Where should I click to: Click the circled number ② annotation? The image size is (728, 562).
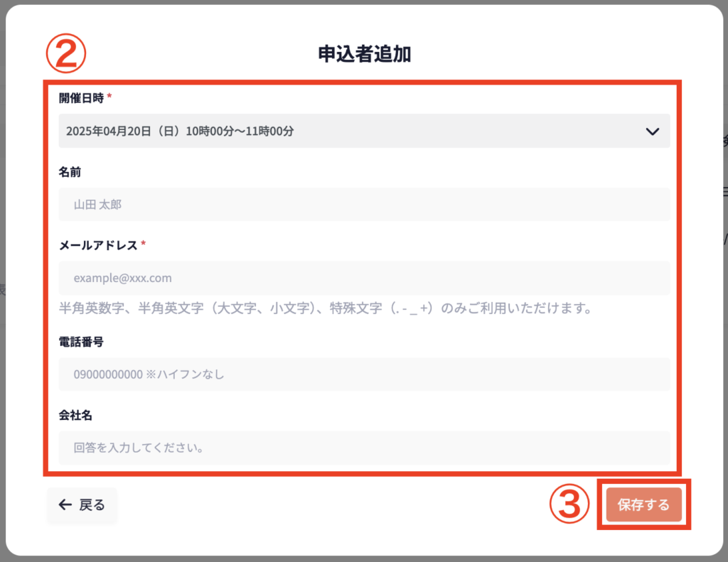tap(65, 55)
